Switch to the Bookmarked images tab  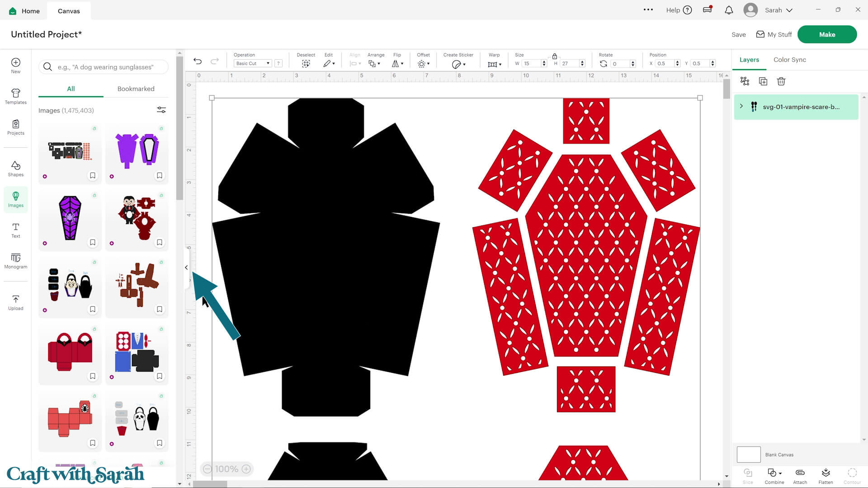click(136, 89)
